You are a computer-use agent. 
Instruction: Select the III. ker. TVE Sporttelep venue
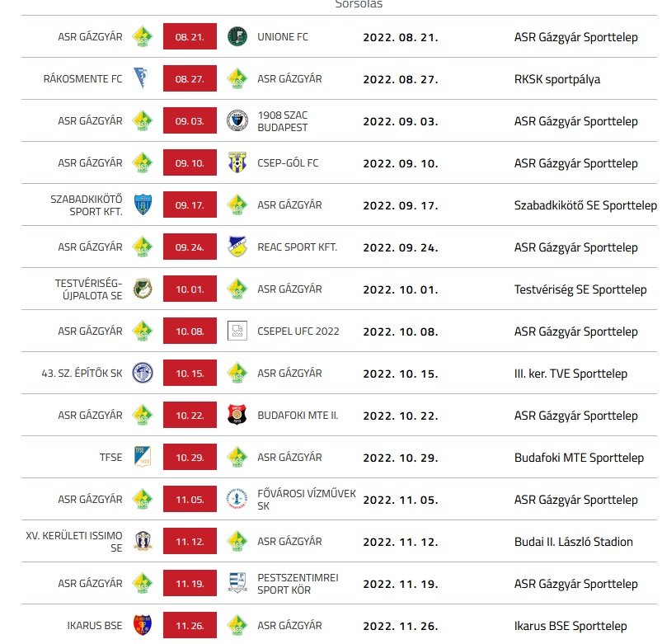570,374
